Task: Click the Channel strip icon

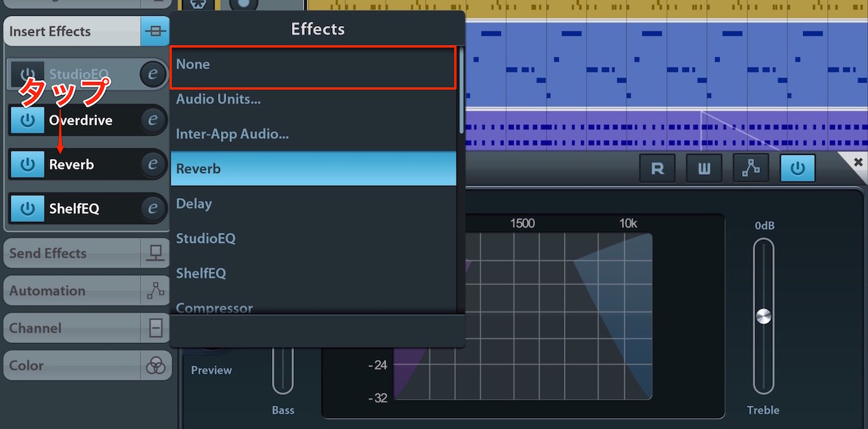Action: pos(155,329)
